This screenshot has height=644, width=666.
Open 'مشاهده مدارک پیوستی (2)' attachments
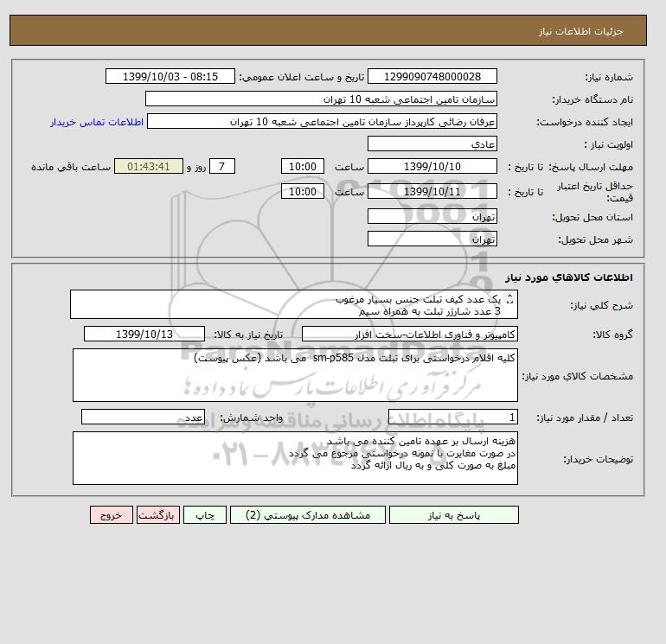coord(308,515)
